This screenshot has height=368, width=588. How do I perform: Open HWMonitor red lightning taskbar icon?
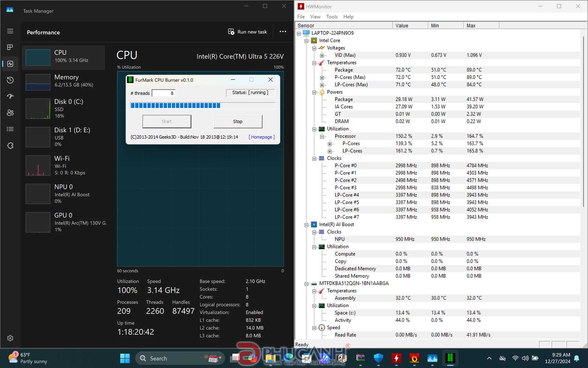(396, 358)
